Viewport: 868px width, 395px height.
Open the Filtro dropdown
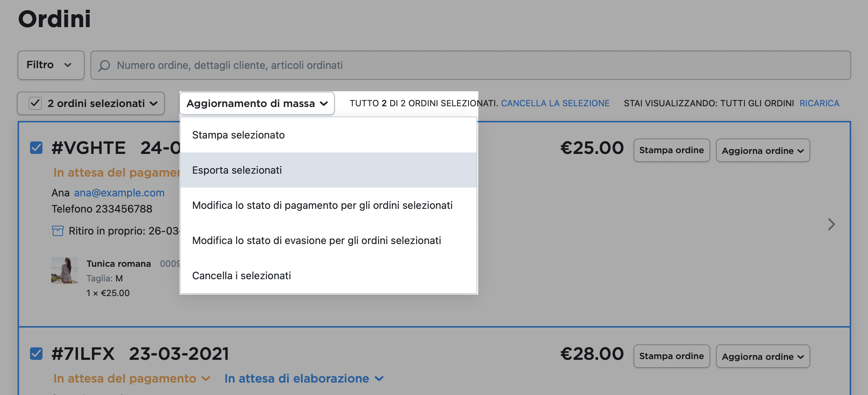[51, 65]
